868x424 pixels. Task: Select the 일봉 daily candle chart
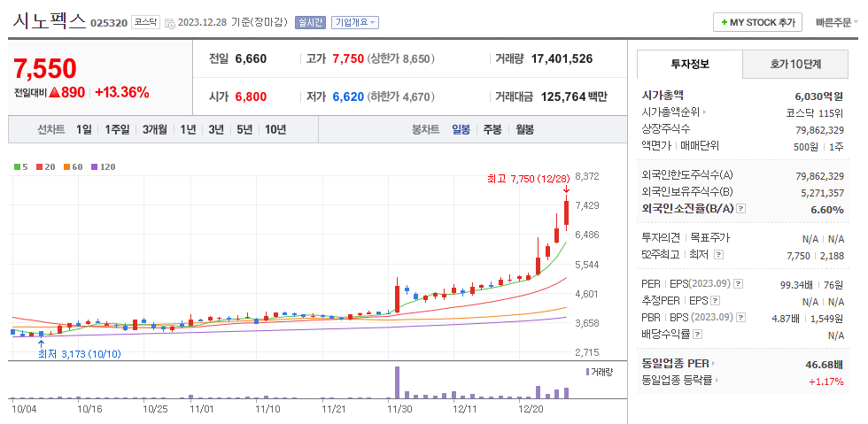click(461, 129)
